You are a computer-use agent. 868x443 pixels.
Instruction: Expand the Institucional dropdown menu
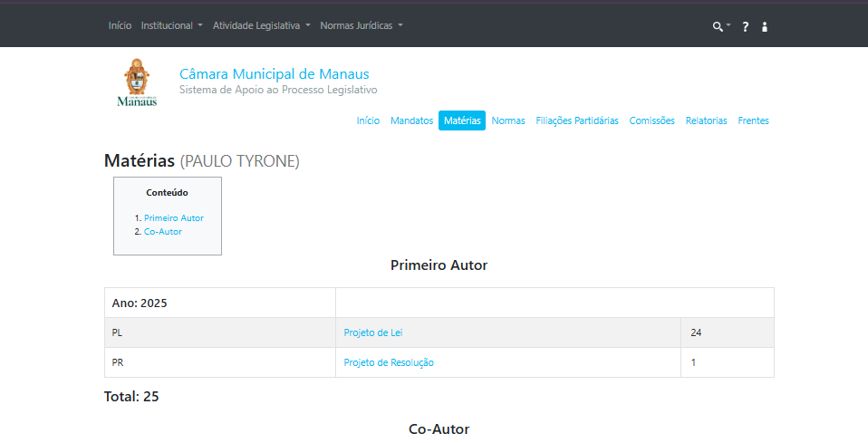click(171, 25)
